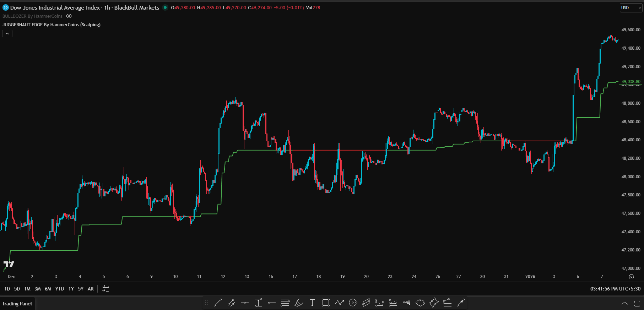Click the 49,038.80 green price label
Image resolution: width=644 pixels, height=310 pixels.
[631, 82]
